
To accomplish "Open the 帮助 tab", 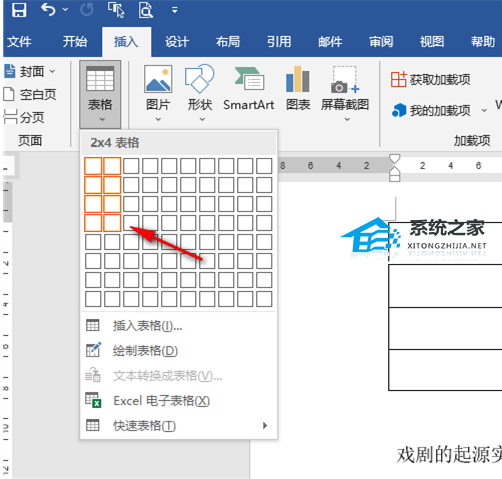I will [x=483, y=42].
